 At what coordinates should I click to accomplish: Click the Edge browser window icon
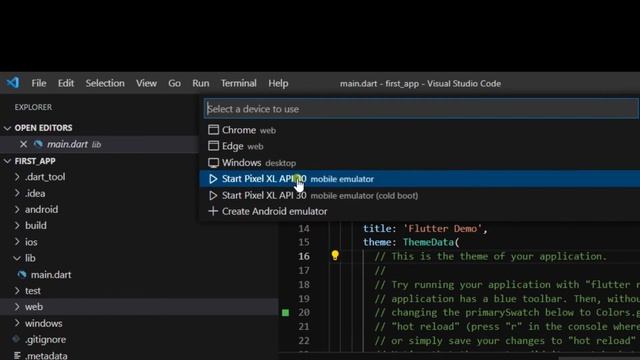(213, 146)
